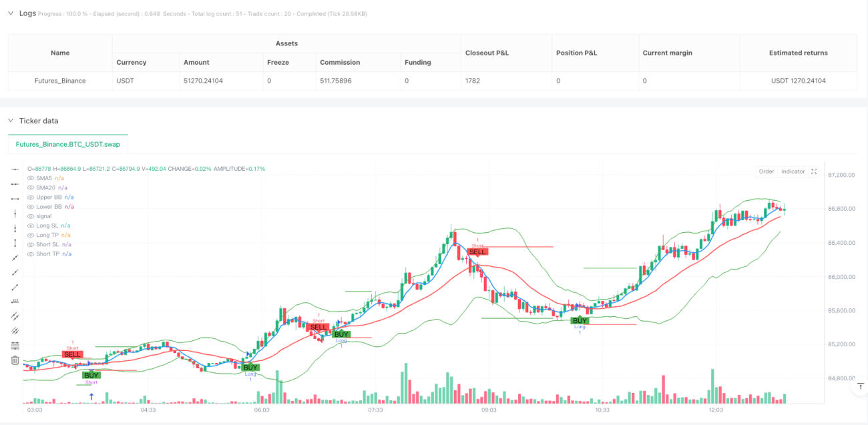The image size is (868, 425).
Task: Expand chart scroll arrow at bottom right
Action: click(861, 386)
